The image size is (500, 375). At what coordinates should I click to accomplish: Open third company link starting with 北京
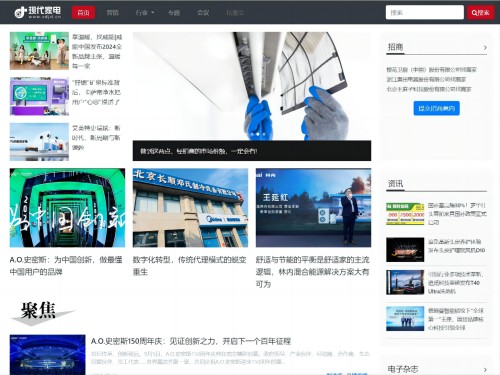(429, 89)
